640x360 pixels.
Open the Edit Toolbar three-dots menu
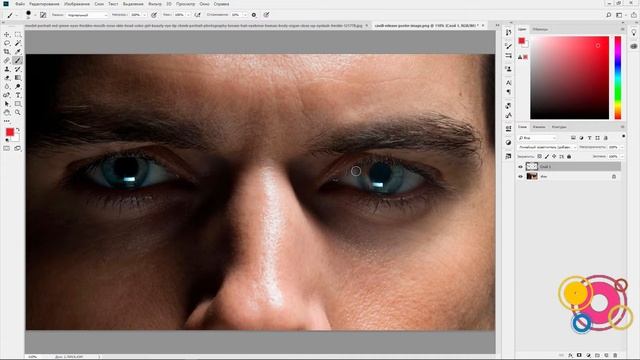click(x=7, y=121)
